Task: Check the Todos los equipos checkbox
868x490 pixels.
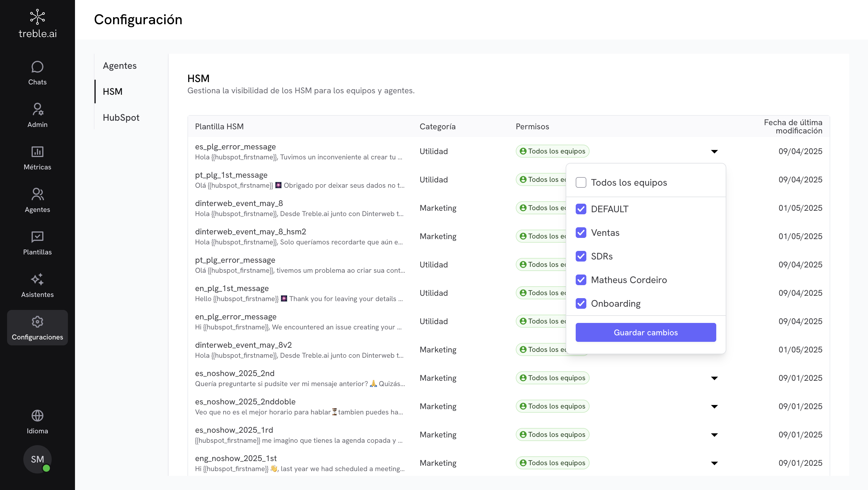Action: coord(581,182)
